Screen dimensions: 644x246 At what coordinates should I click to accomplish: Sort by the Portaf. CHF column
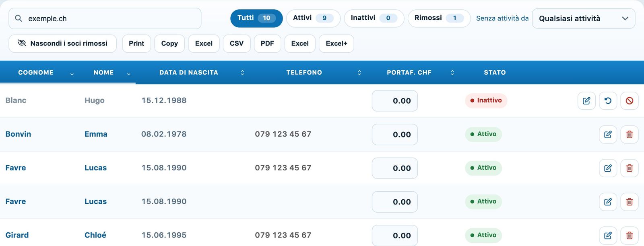pos(413,72)
